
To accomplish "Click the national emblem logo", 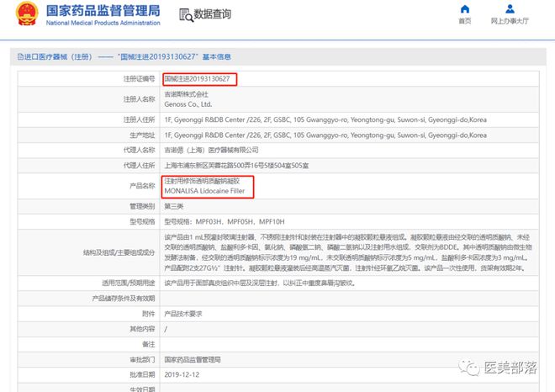I will point(27,13).
